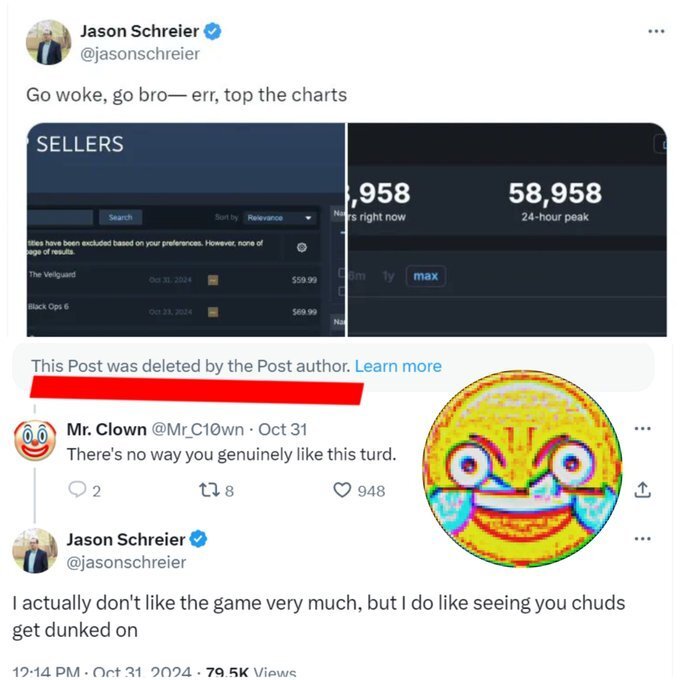Repost Mr. Clown's post via retweet icon
Viewport: 680px width, 680px height.
pos(208,490)
